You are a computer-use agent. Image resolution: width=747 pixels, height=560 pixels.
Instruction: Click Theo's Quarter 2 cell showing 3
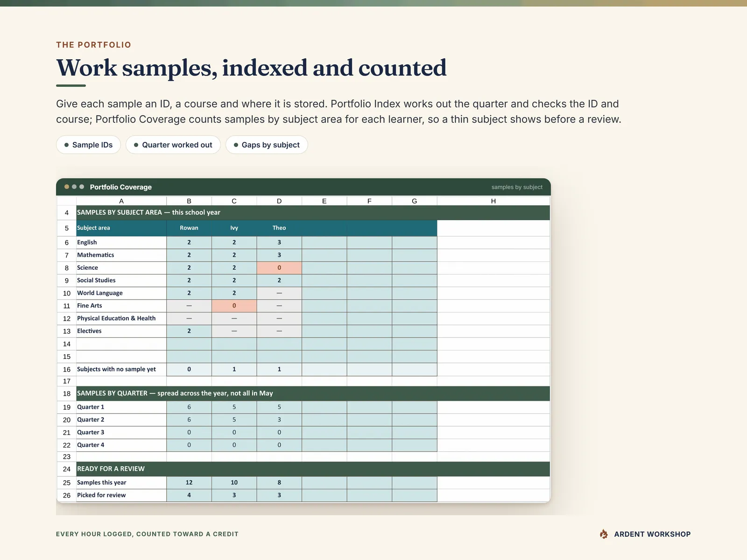(279, 420)
